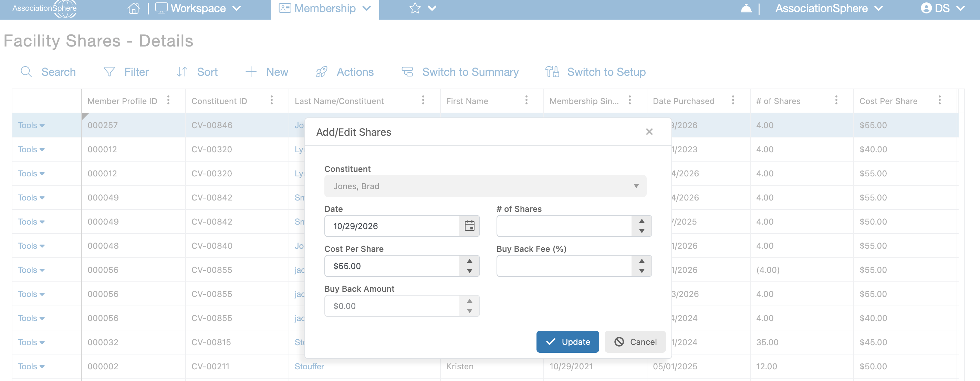Increase the # of Shares value
This screenshot has width=980, height=381.
click(642, 221)
